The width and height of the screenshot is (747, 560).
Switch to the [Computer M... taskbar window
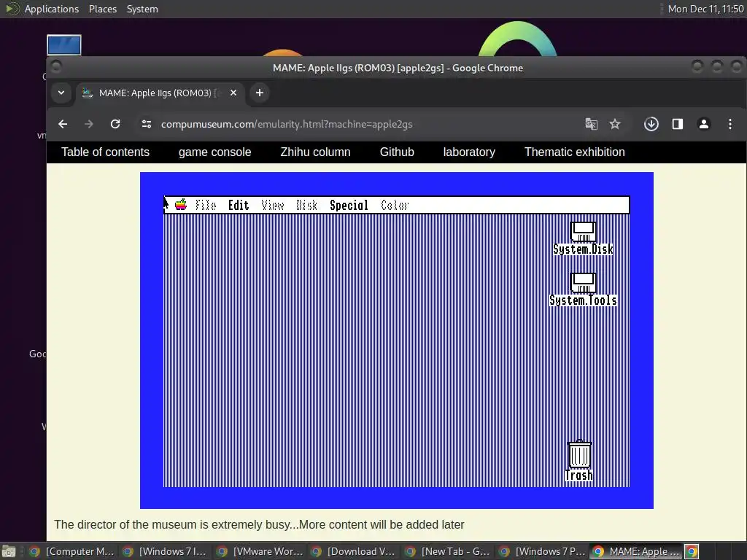(x=71, y=551)
